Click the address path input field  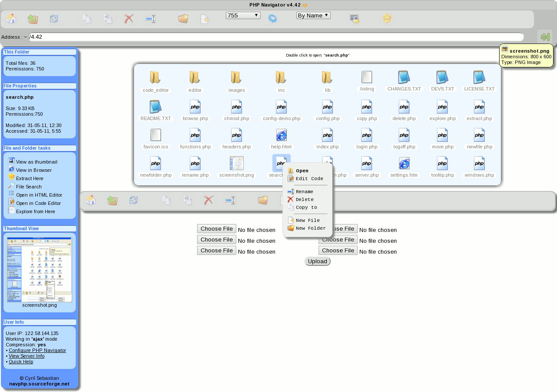[276, 37]
